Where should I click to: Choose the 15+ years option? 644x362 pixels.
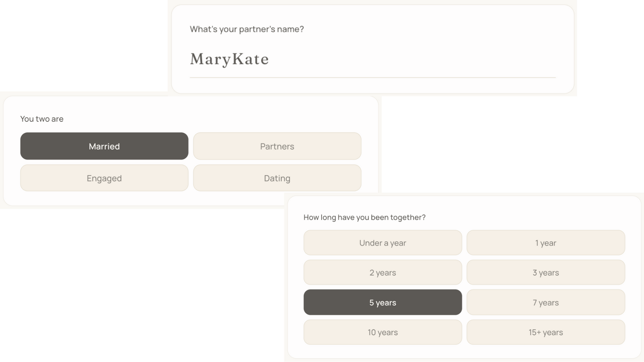[x=546, y=332]
